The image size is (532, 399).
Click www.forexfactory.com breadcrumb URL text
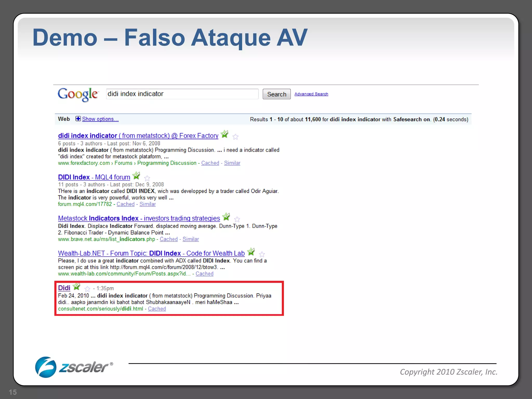(x=127, y=163)
